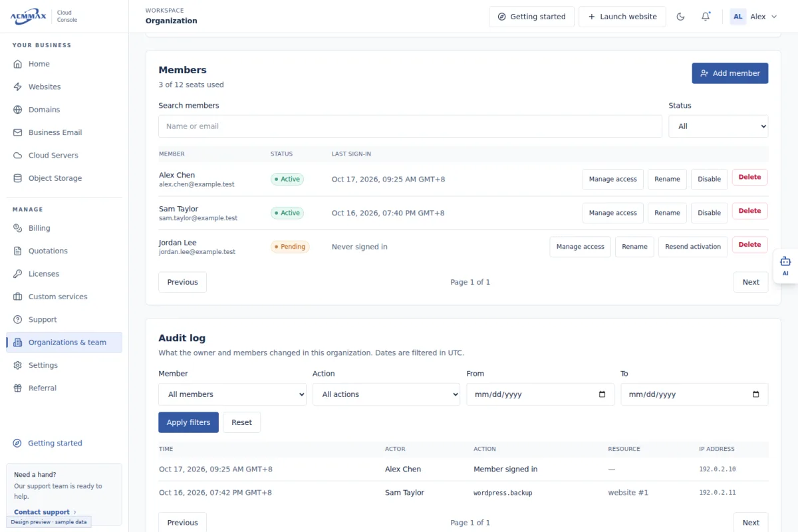
Task: Click the Websites lightning icon
Action: point(18,86)
